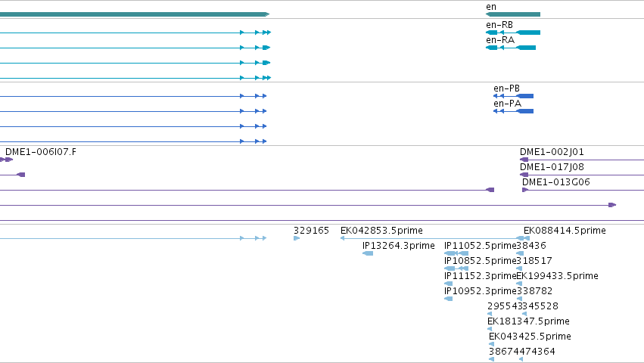Select the purple arrow glyph under DME1-002J01

pyautogui.click(x=524, y=160)
